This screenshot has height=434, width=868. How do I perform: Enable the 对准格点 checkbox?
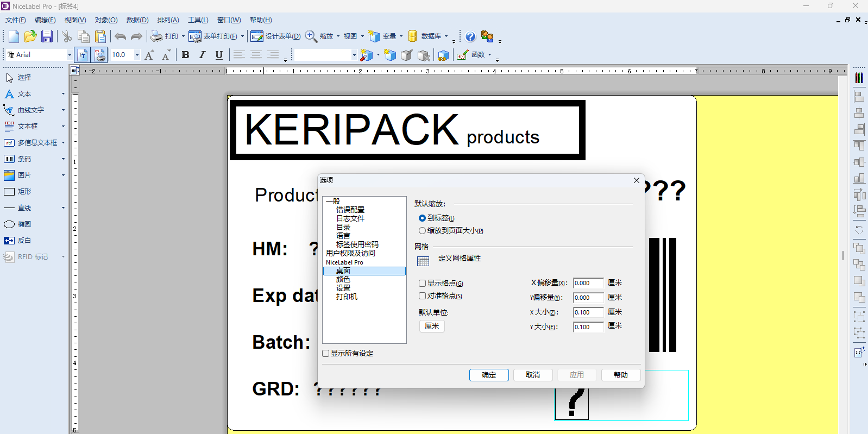point(422,296)
